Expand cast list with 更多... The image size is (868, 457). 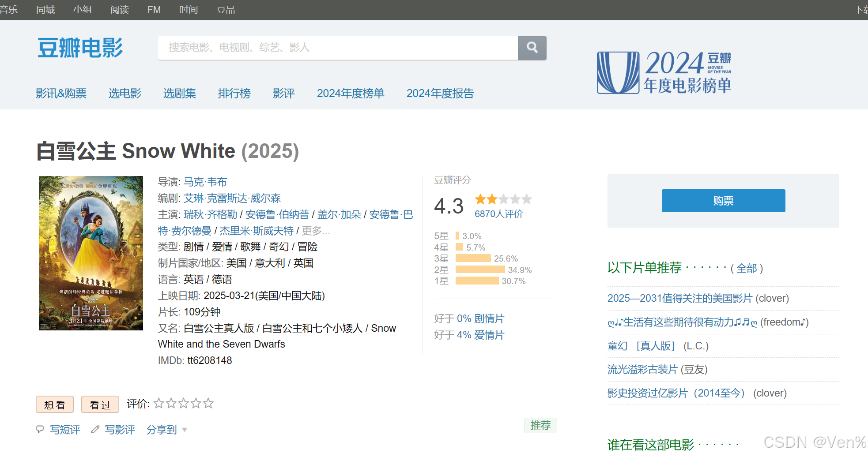tap(316, 231)
